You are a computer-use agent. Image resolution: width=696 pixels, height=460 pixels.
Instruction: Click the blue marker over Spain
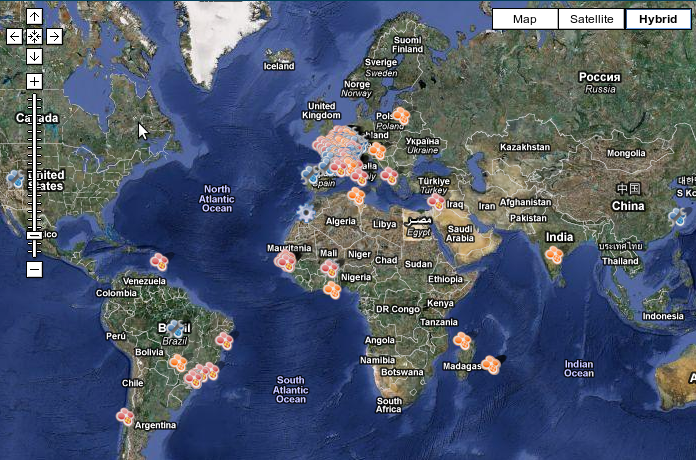[311, 174]
